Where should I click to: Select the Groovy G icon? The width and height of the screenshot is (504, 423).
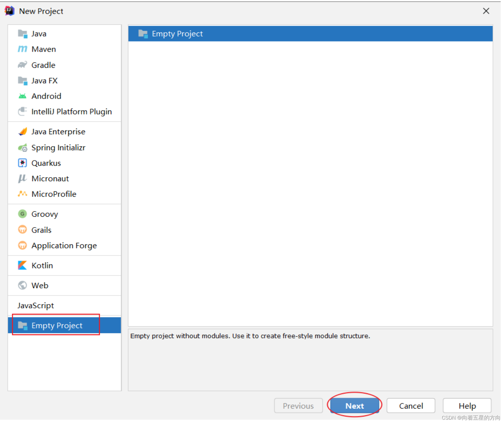pyautogui.click(x=22, y=214)
